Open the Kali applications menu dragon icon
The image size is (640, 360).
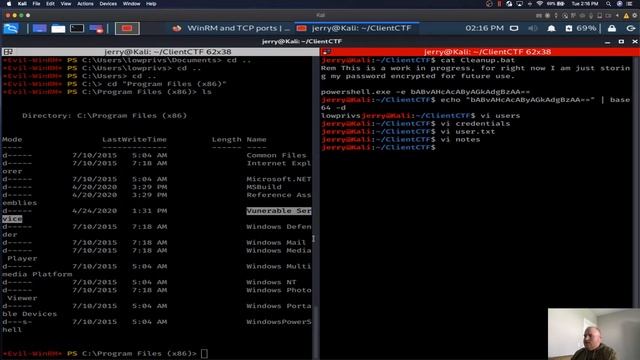(11, 28)
